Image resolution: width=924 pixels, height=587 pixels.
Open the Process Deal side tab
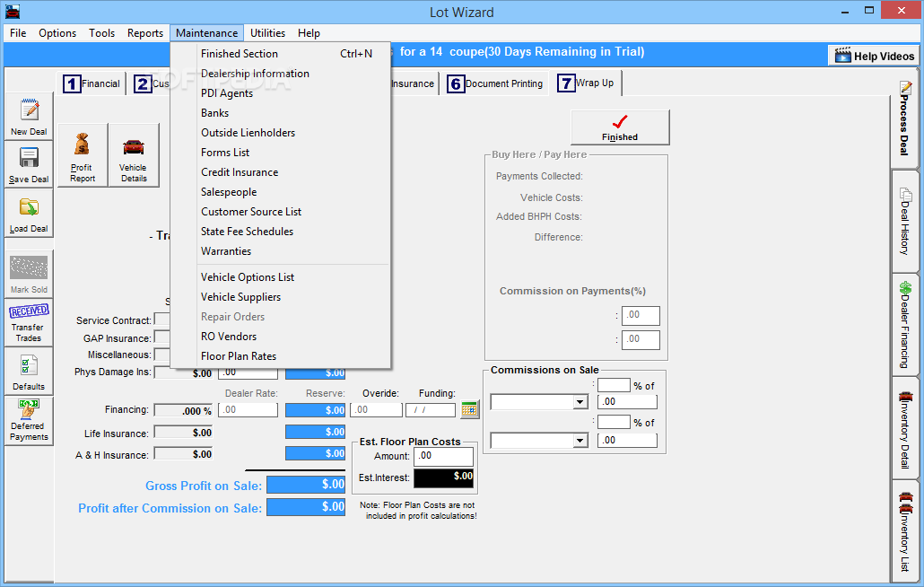905,119
